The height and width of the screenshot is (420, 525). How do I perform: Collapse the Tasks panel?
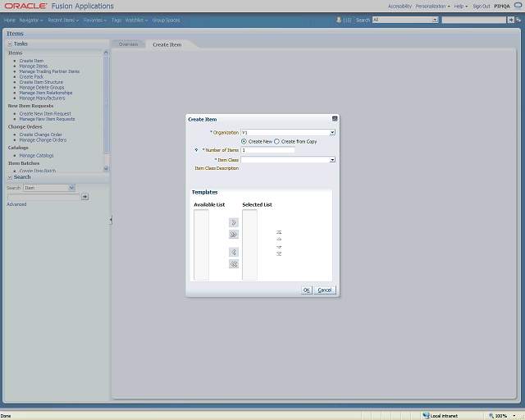pos(10,43)
